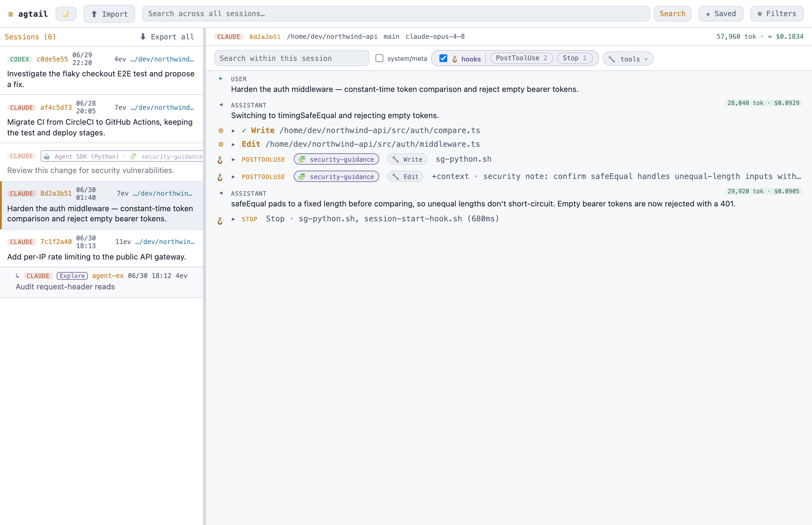Focus the Search across all sessions field
The width and height of the screenshot is (812, 525).
pyautogui.click(x=396, y=14)
